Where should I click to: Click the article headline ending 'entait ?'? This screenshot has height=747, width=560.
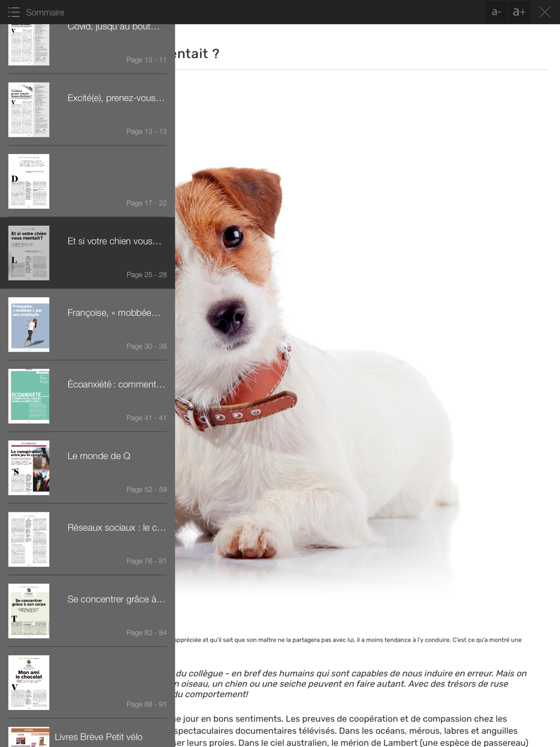[x=197, y=54]
